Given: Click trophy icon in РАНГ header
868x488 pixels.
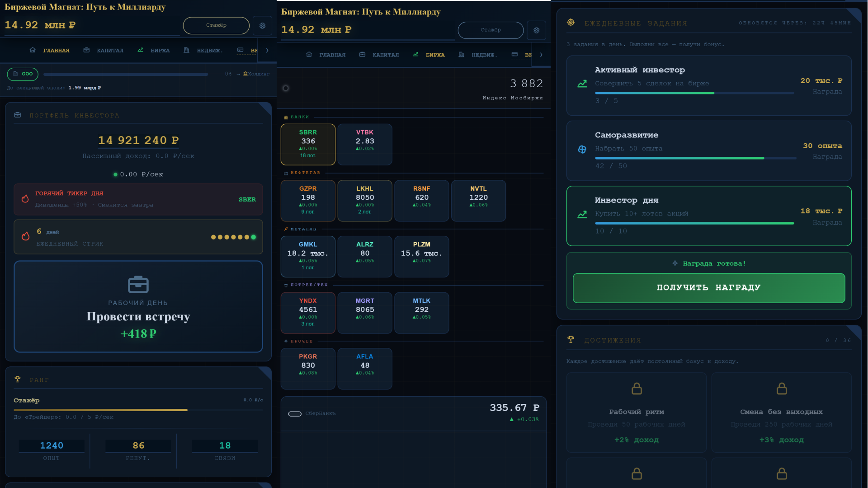Looking at the screenshot, I should pyautogui.click(x=18, y=380).
